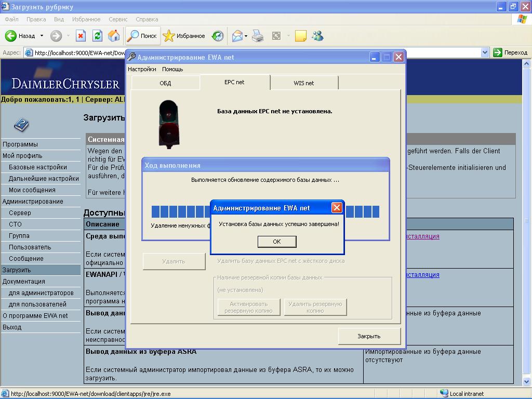The width and height of the screenshot is (532, 399).
Task: Click the help book icon in sidebar
Action: point(21,125)
